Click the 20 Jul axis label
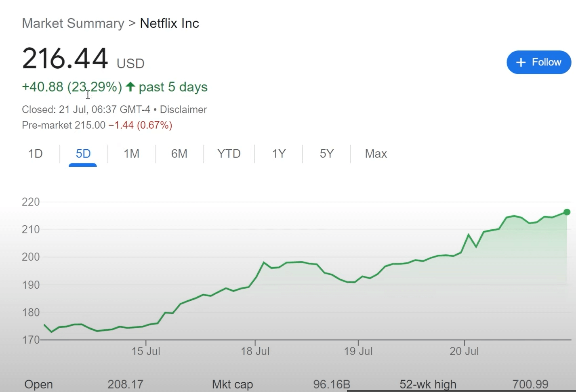Viewport: 576px width, 392px height. click(464, 351)
